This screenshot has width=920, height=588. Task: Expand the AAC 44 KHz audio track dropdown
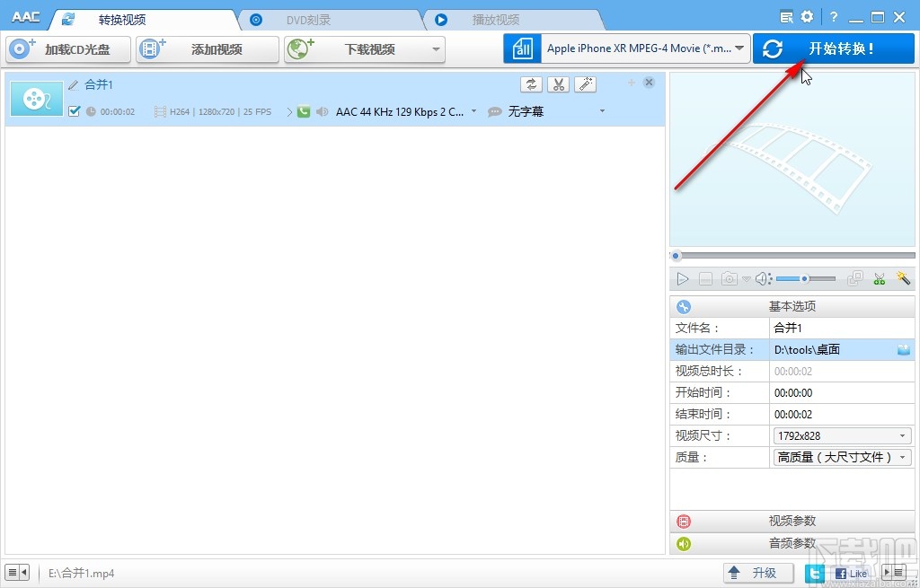point(473,111)
